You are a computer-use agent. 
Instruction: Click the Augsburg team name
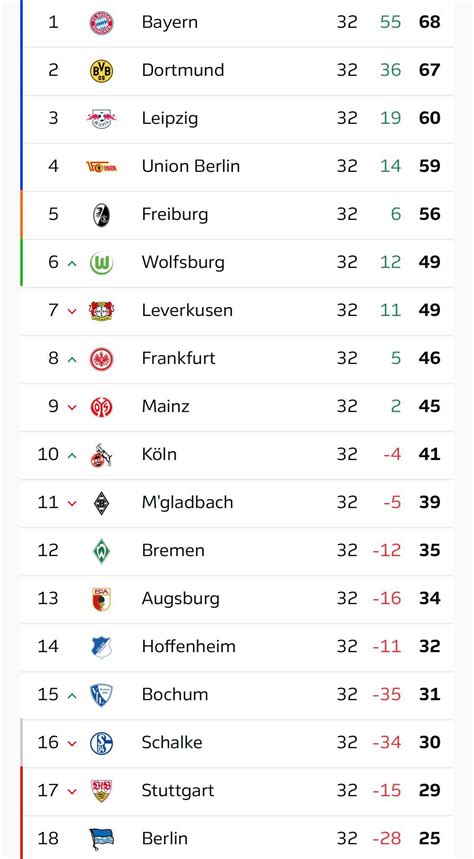point(180,599)
